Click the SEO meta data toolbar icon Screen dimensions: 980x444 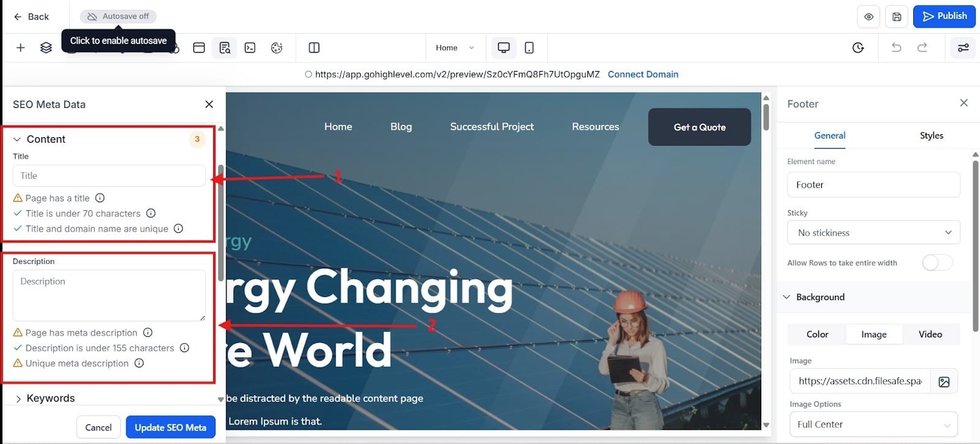coord(225,48)
